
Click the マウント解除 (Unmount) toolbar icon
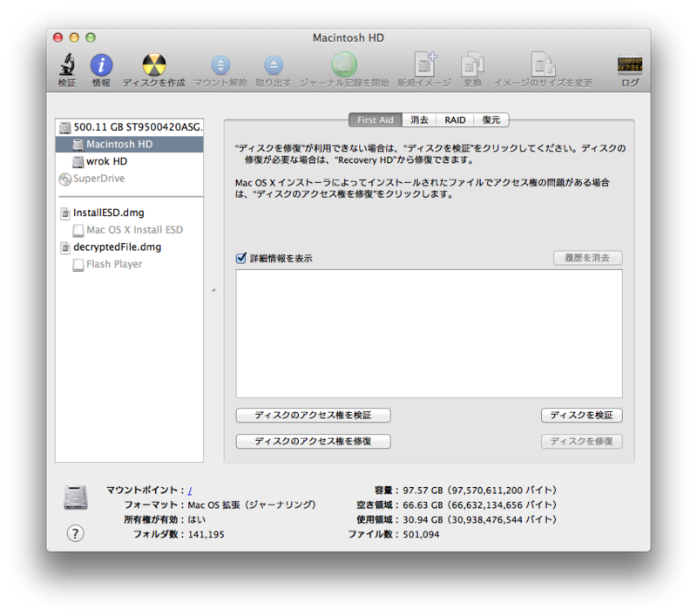click(x=221, y=65)
